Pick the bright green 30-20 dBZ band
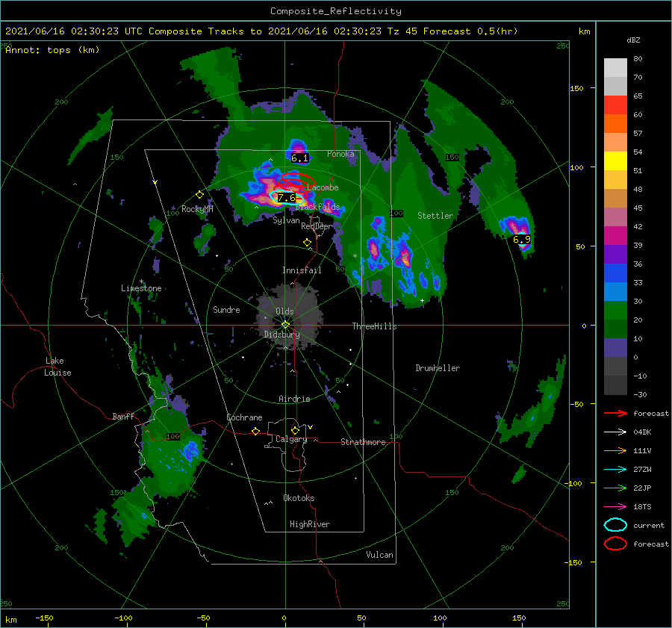This screenshot has height=628, width=672. tap(615, 311)
